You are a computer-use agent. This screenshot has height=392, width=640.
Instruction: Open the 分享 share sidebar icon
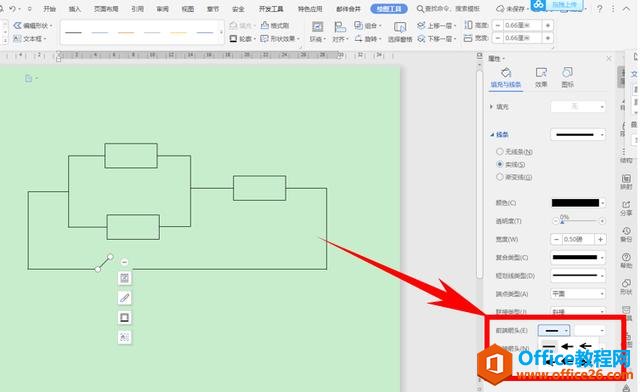[x=626, y=208]
